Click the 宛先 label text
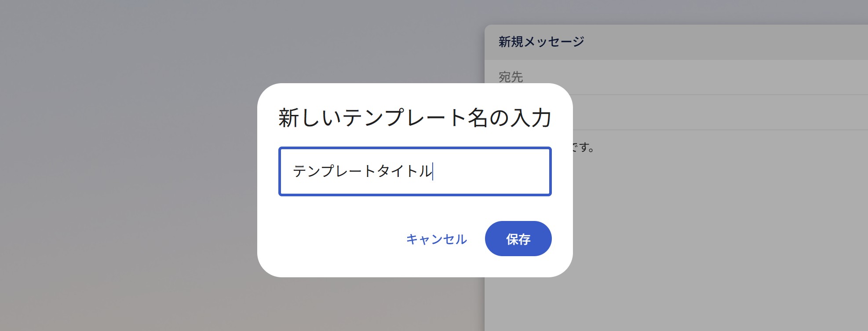Screen dimensions: 868x331 tap(511, 77)
